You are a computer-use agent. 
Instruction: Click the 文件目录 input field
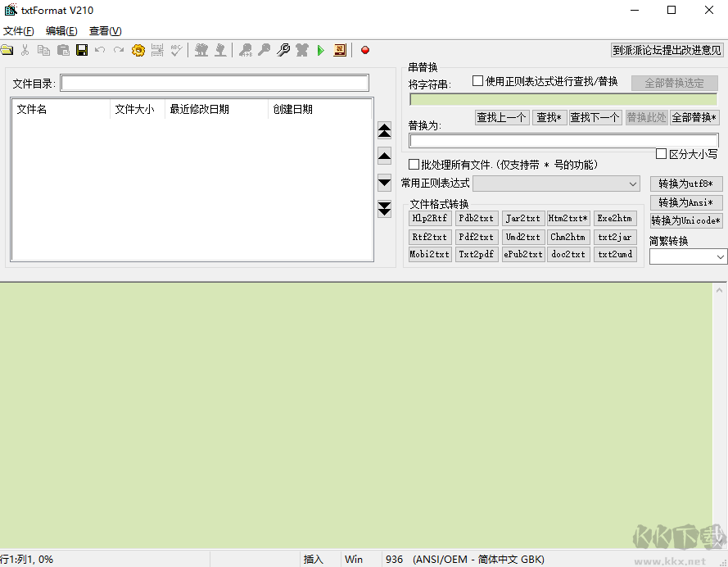215,84
